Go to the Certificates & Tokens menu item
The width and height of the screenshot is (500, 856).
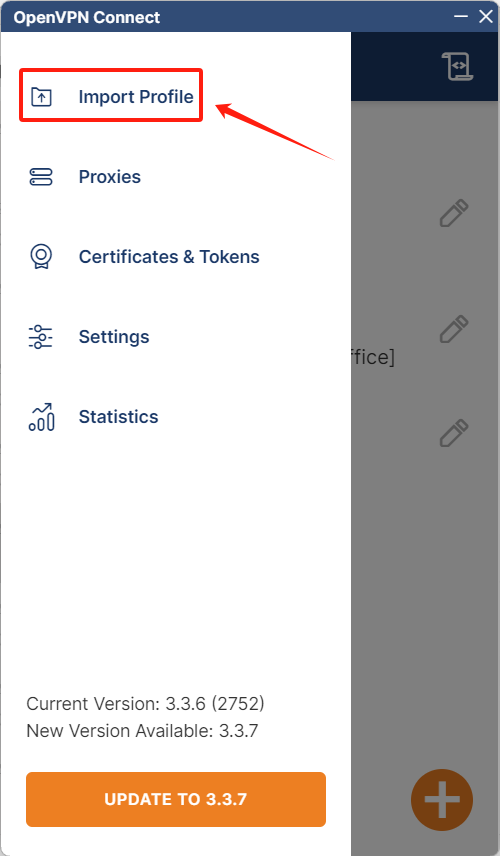tap(169, 257)
